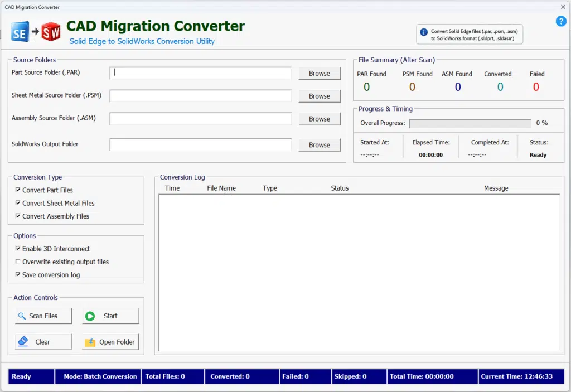Click the eraser icon on Clear
The height and width of the screenshot is (392, 571).
coord(23,342)
